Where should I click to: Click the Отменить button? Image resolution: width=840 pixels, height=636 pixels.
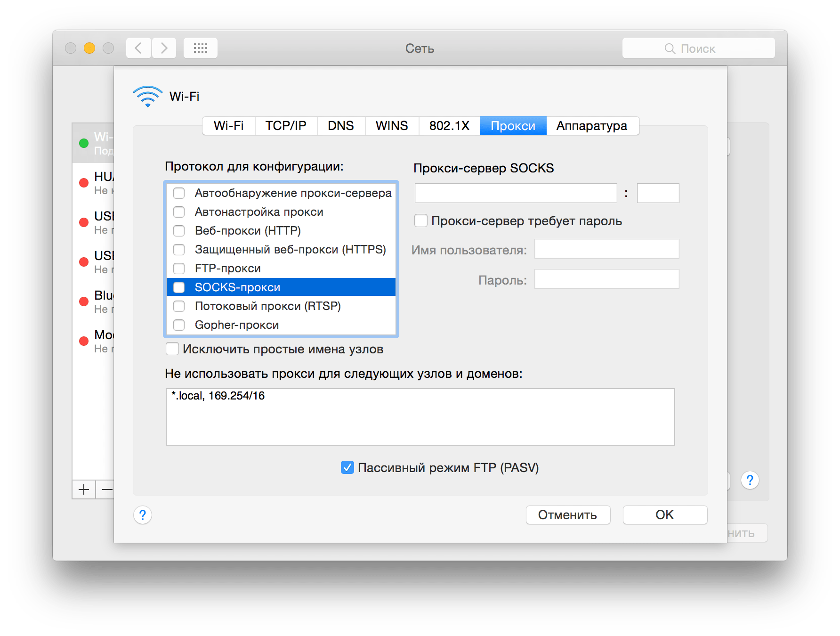[x=568, y=514]
